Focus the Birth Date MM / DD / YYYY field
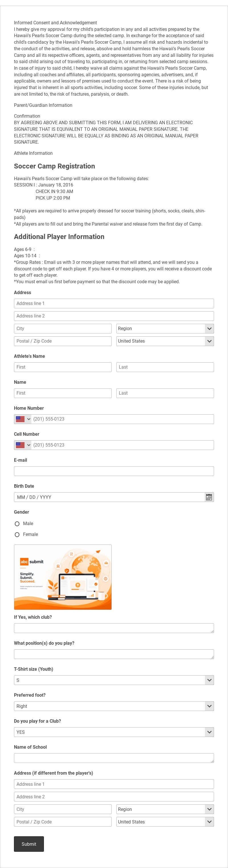 pyautogui.click(x=109, y=497)
